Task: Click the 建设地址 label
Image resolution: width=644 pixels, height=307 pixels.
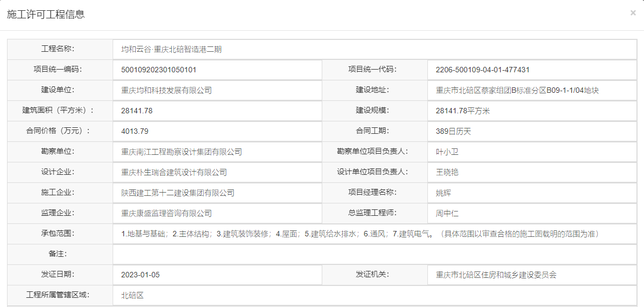Action: (372, 90)
